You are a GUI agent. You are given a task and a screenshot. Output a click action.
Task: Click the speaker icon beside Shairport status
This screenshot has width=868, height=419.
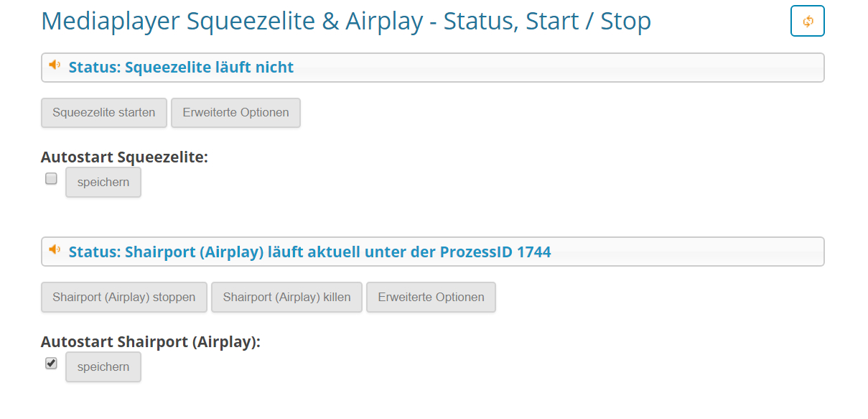pos(55,249)
